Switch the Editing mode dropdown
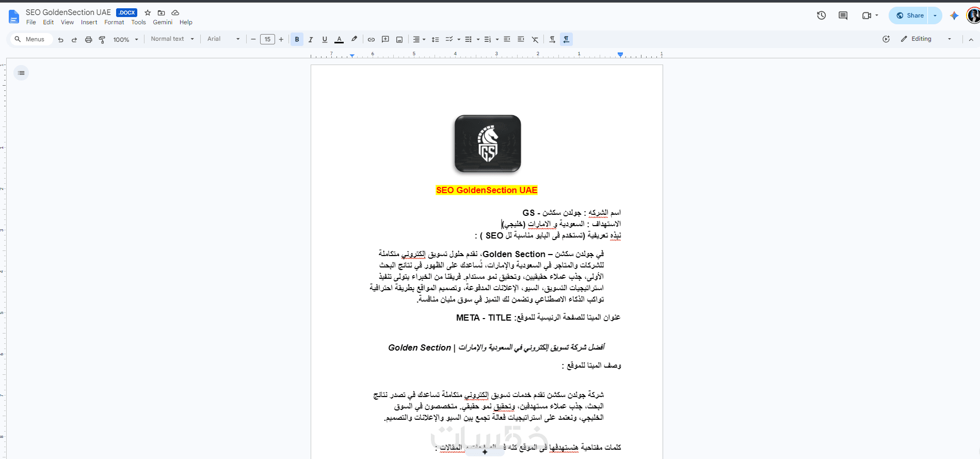 (x=926, y=39)
